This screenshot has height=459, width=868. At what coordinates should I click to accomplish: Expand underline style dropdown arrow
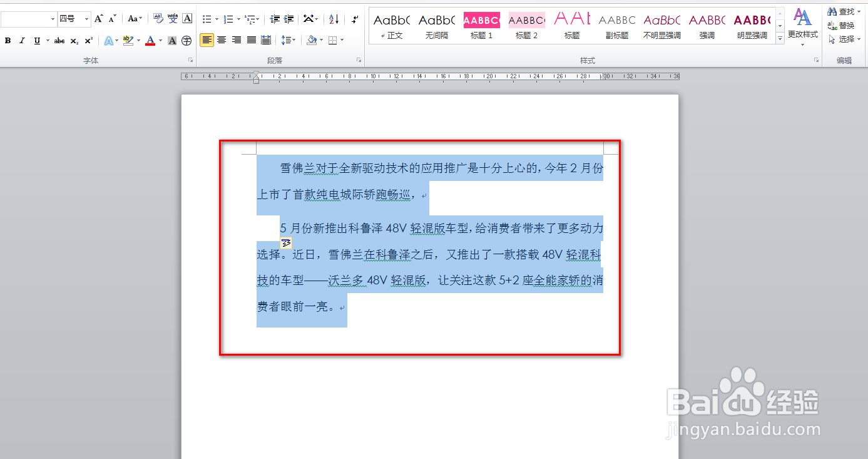(x=48, y=41)
